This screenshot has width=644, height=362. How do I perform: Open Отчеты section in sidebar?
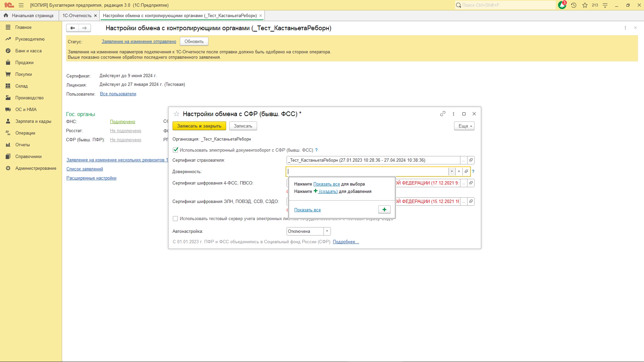(22, 145)
